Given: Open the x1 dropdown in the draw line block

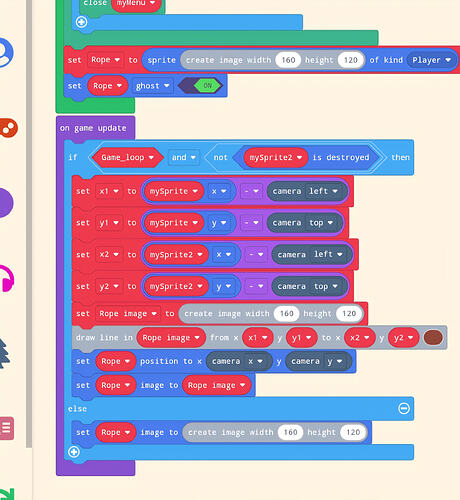Looking at the screenshot, I should [x=258, y=338].
